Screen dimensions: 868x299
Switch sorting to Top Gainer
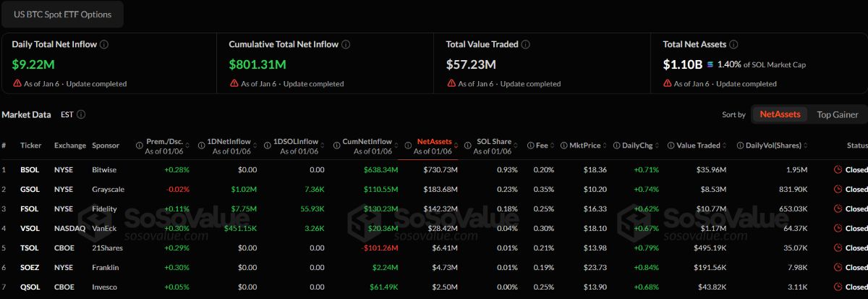click(838, 114)
